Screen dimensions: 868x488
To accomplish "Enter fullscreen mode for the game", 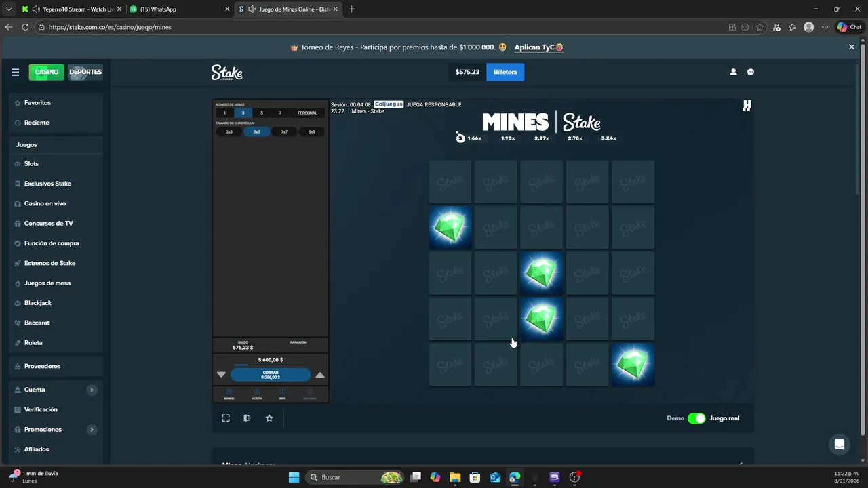I will (x=226, y=418).
